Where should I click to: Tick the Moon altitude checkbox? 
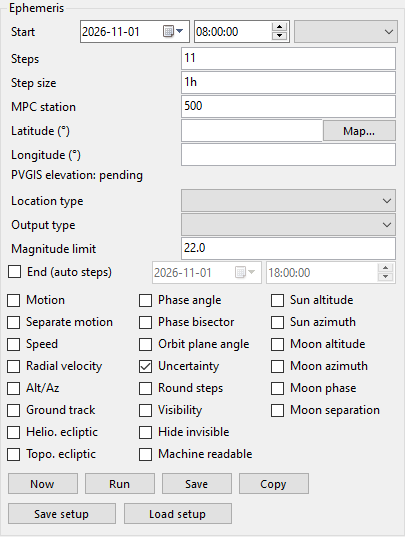click(277, 344)
